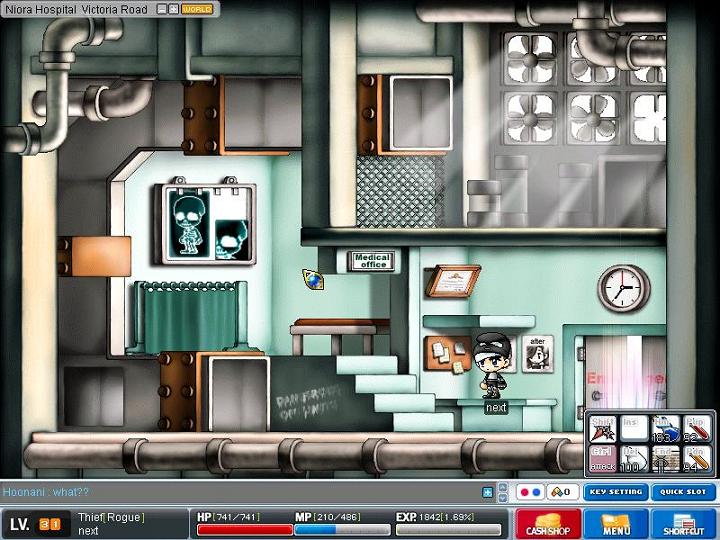Open the CASH SHOP

point(548,523)
